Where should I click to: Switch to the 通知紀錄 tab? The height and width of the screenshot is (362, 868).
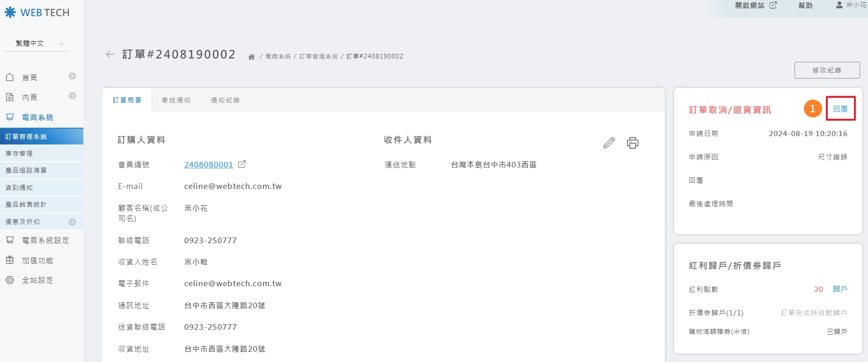(225, 100)
